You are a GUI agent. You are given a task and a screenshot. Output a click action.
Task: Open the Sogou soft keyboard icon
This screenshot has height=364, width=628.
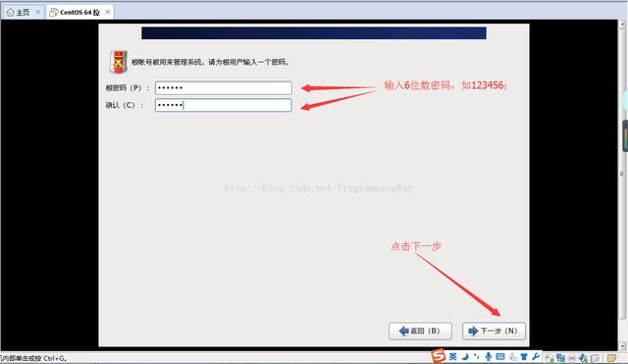pyautogui.click(x=500, y=356)
